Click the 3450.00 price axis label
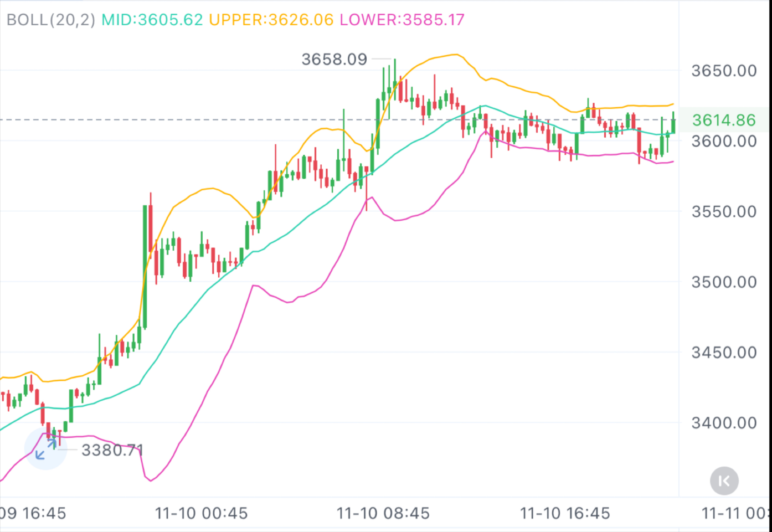Viewport: 772px width, 532px height. pyautogui.click(x=724, y=352)
